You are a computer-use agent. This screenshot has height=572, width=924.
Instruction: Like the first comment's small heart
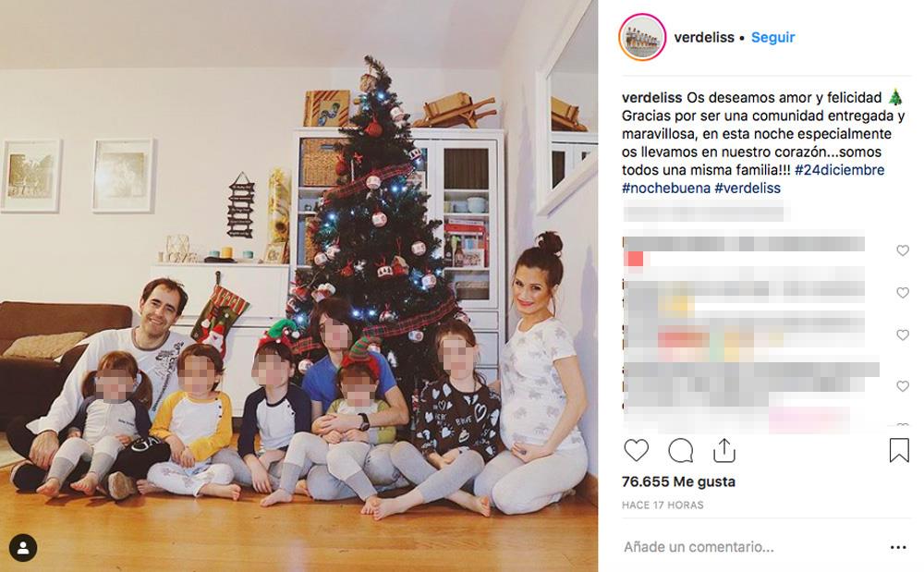pos(902,250)
